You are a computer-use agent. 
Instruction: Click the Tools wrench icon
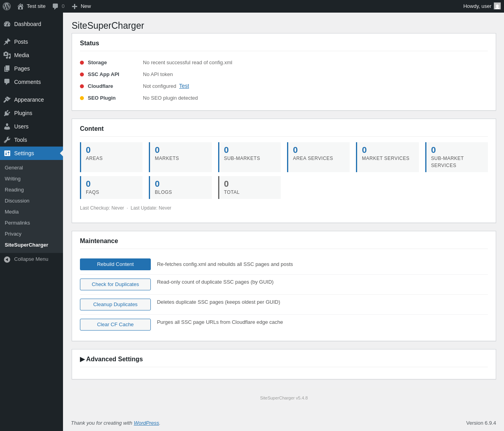click(x=7, y=140)
